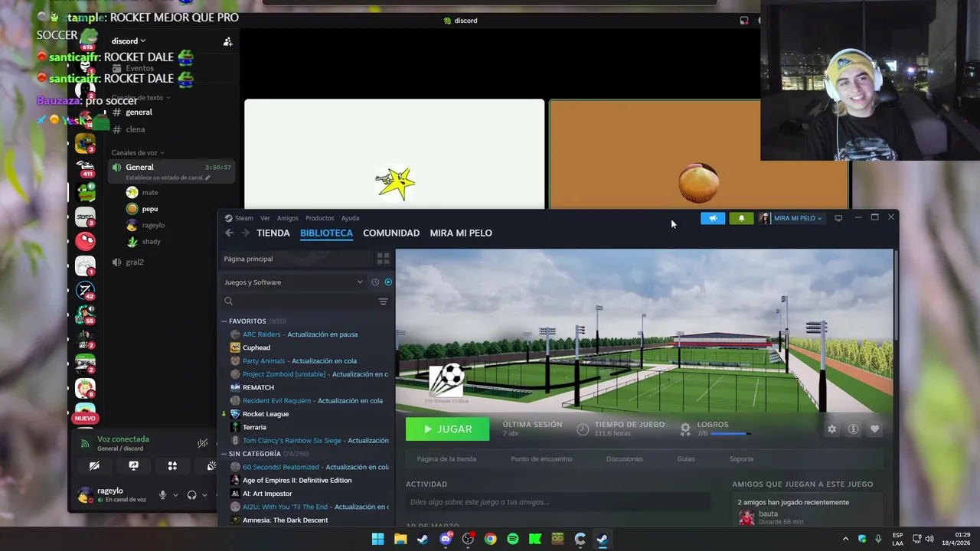Open Discord create invite icon next to server name

(x=227, y=42)
